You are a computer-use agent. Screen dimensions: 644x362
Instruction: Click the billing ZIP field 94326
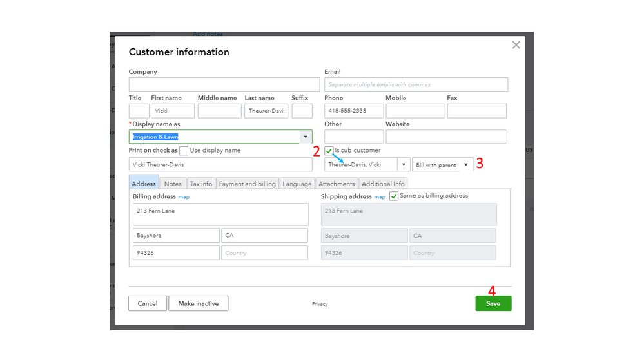(176, 253)
